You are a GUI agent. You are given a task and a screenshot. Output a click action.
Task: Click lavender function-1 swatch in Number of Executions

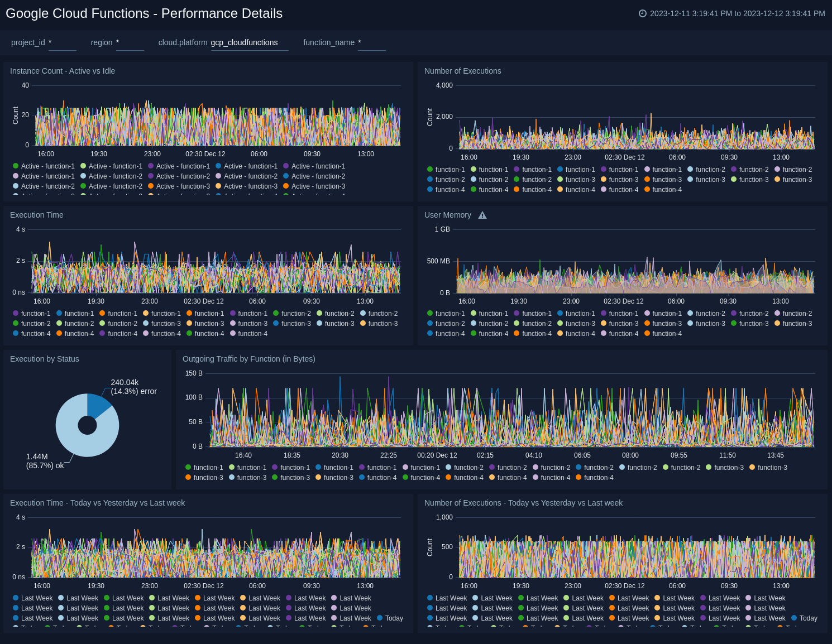point(647,170)
